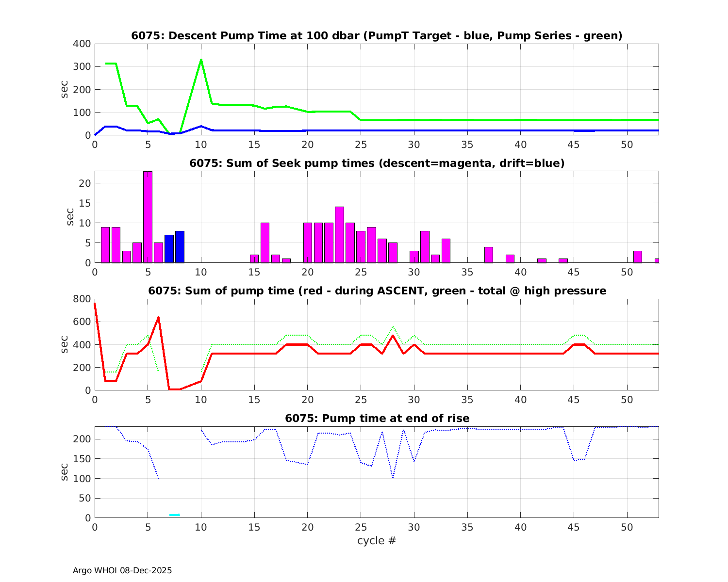Click the red line start at cycle 0

(95, 304)
